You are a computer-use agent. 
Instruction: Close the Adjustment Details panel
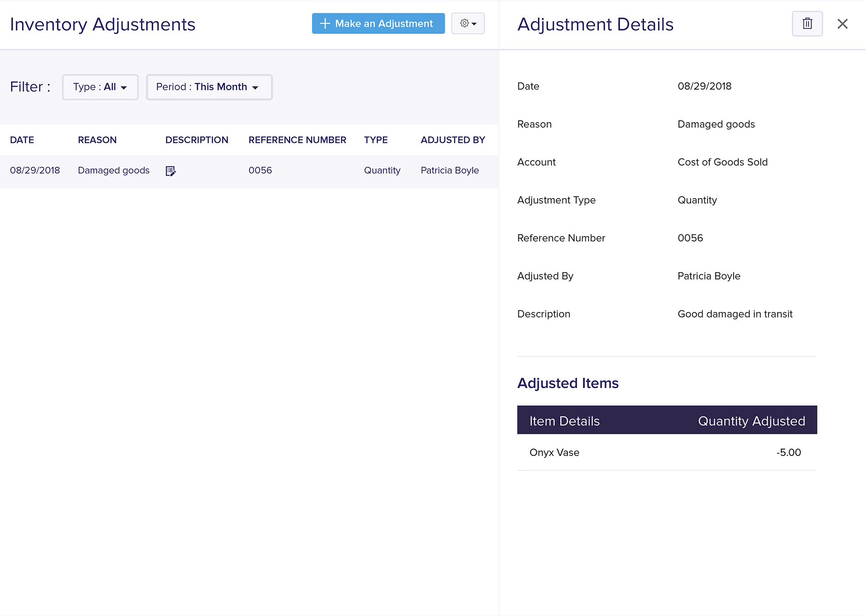point(842,24)
